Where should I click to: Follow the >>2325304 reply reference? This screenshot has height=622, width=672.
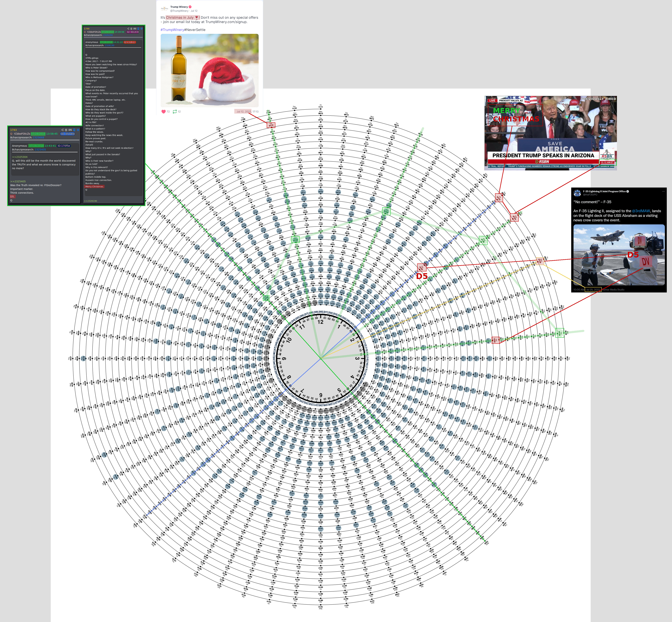click(x=20, y=157)
